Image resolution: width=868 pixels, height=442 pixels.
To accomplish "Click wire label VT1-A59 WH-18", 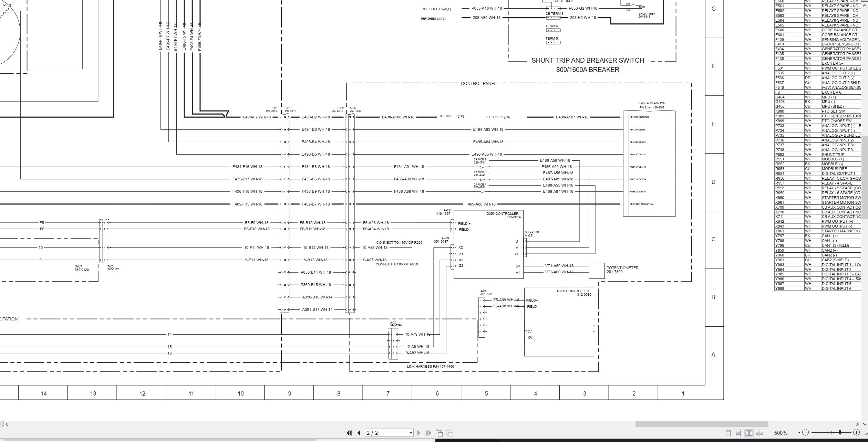I will [559, 266].
